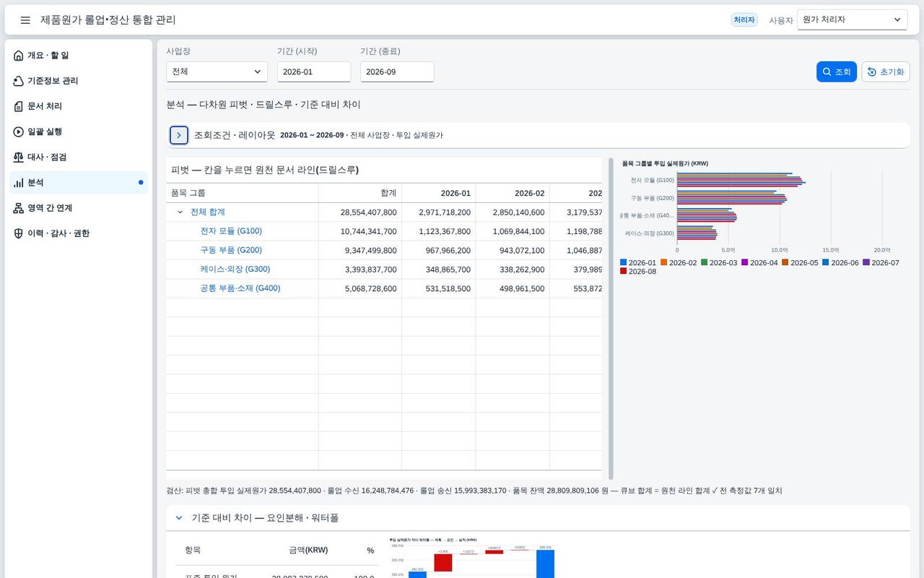Click the pivot panel vertical scrollbar
Image resolution: width=924 pixels, height=578 pixels.
point(611,319)
